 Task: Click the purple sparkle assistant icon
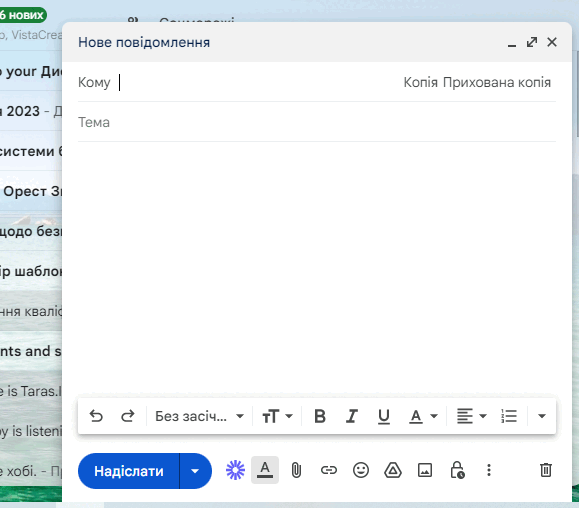pyautogui.click(x=235, y=470)
